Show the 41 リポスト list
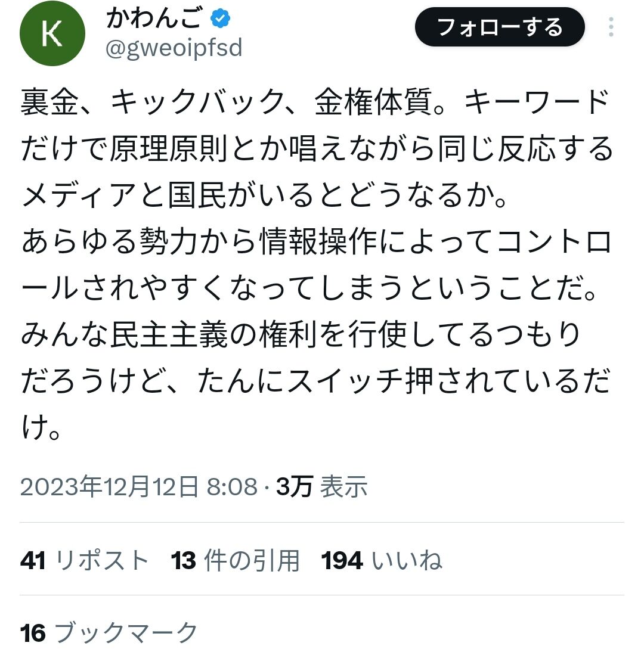644x652 pixels. click(x=85, y=560)
